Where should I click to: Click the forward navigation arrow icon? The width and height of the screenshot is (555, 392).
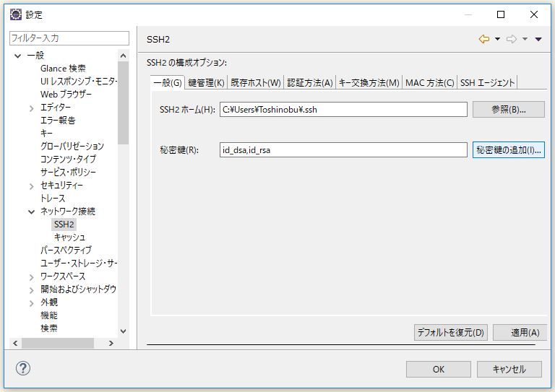click(512, 39)
